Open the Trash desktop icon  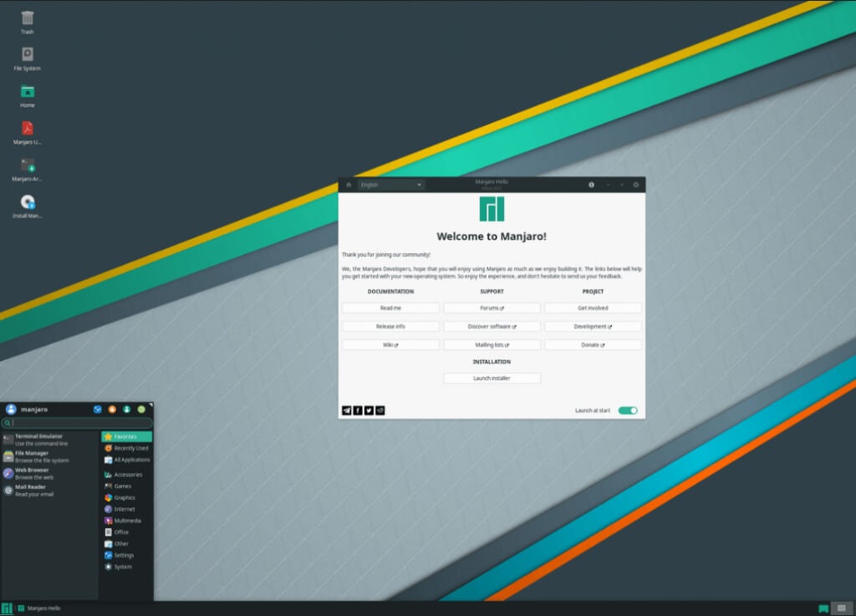pyautogui.click(x=28, y=22)
